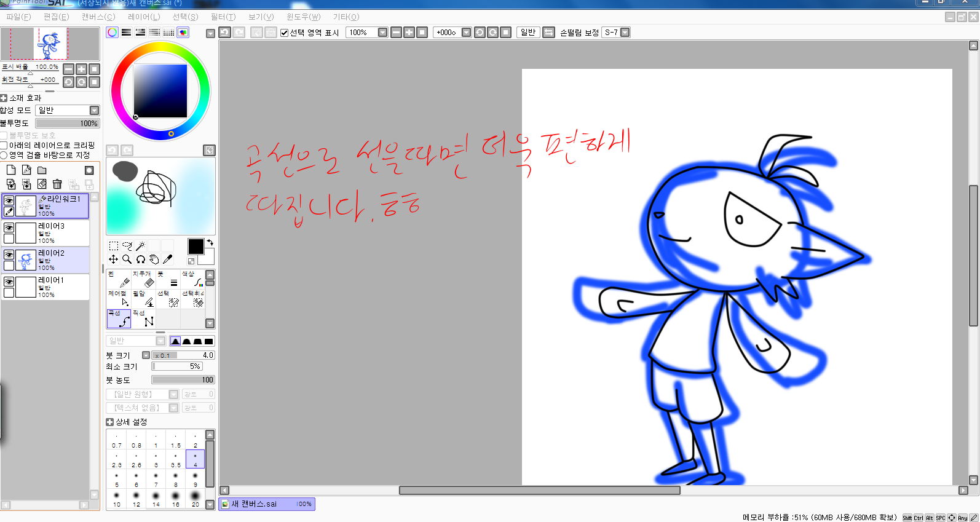This screenshot has height=522, width=980.
Task: Toggle the swatches panel icon
Action: 168,33
